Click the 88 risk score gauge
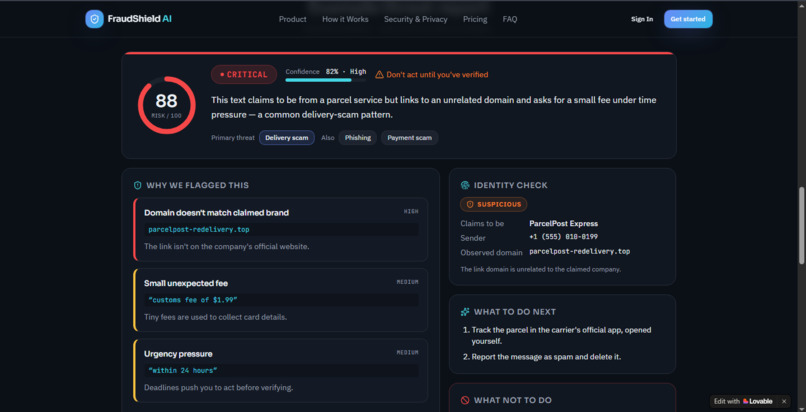 tap(167, 105)
